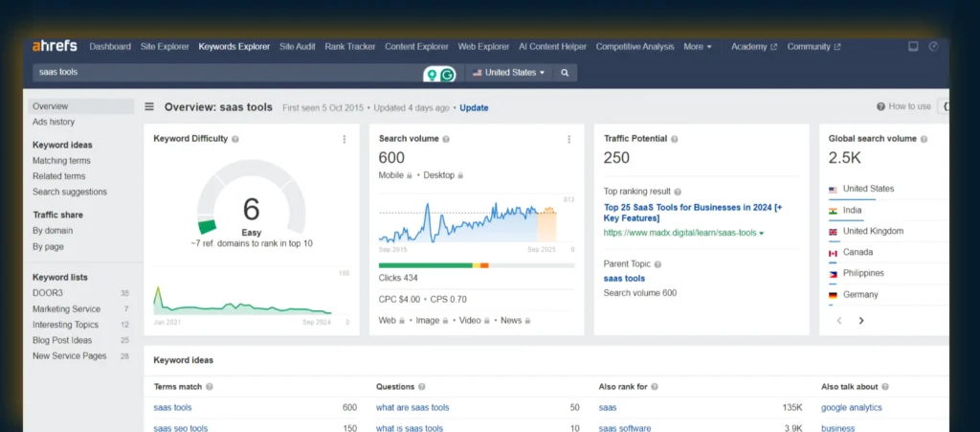The height and width of the screenshot is (432, 980).
Task: Open the United States country dropdown
Action: tap(509, 73)
